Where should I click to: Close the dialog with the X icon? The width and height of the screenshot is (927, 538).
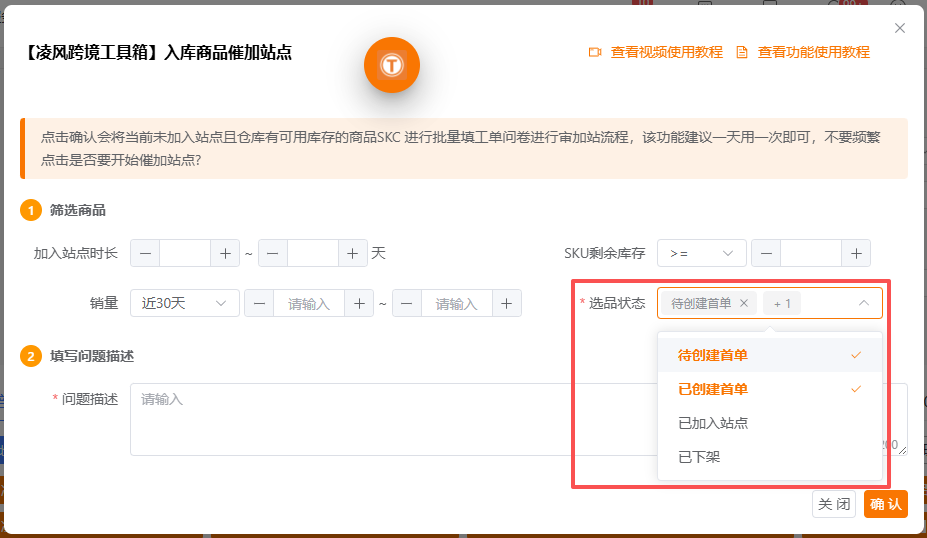899,28
